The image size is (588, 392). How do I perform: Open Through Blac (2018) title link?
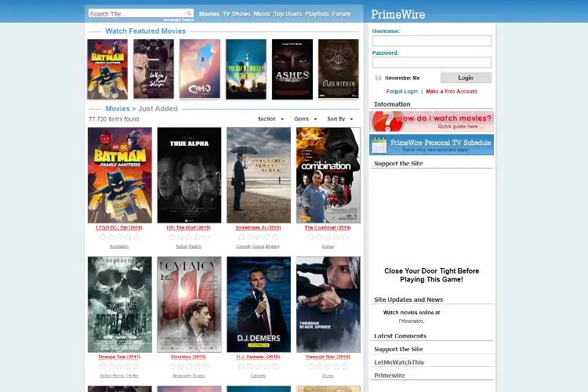[328, 357]
